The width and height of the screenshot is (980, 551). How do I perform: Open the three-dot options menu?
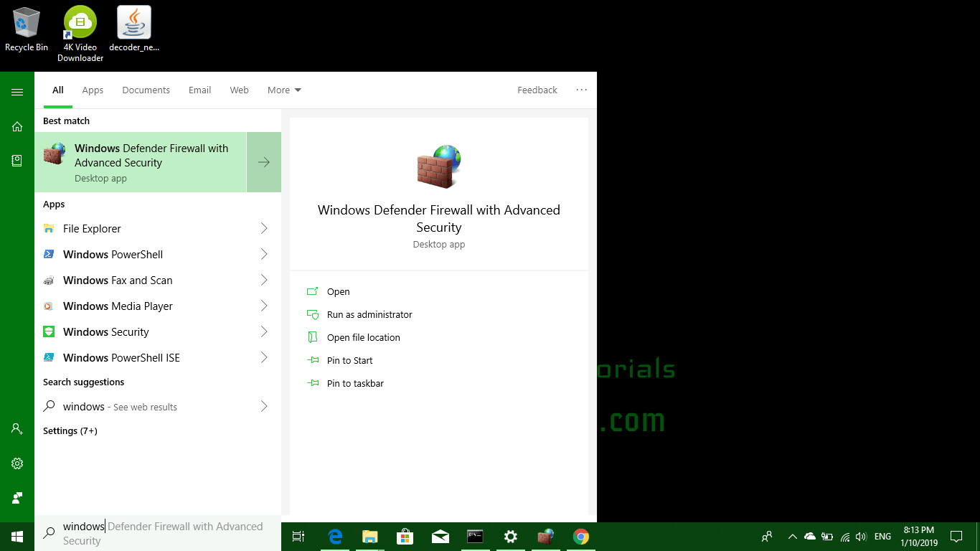pos(581,90)
